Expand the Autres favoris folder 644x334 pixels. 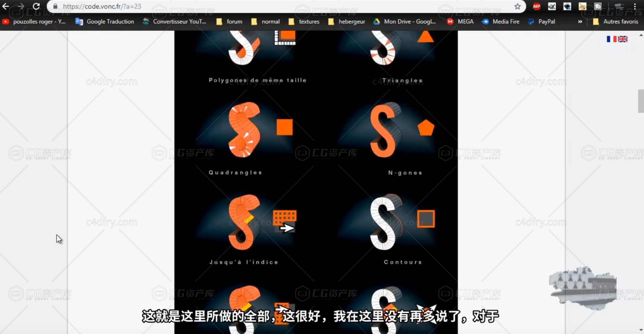tap(616, 21)
